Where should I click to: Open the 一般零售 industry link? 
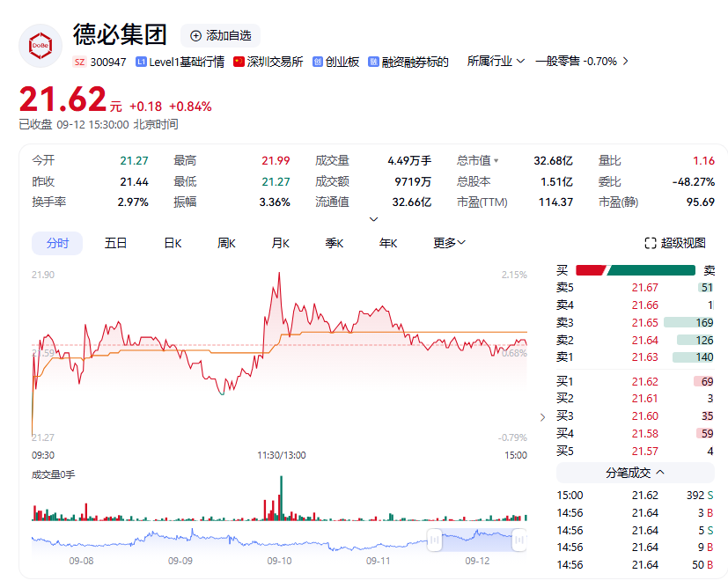(x=581, y=61)
